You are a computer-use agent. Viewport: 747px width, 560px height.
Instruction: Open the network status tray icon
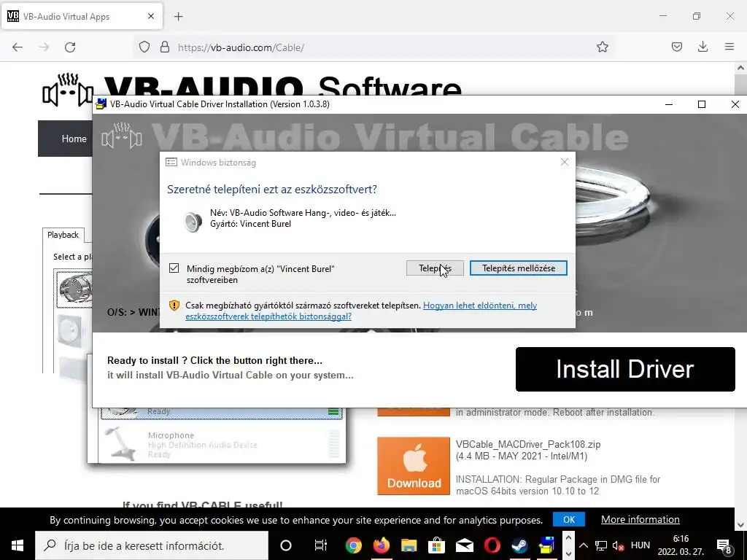[601, 545]
